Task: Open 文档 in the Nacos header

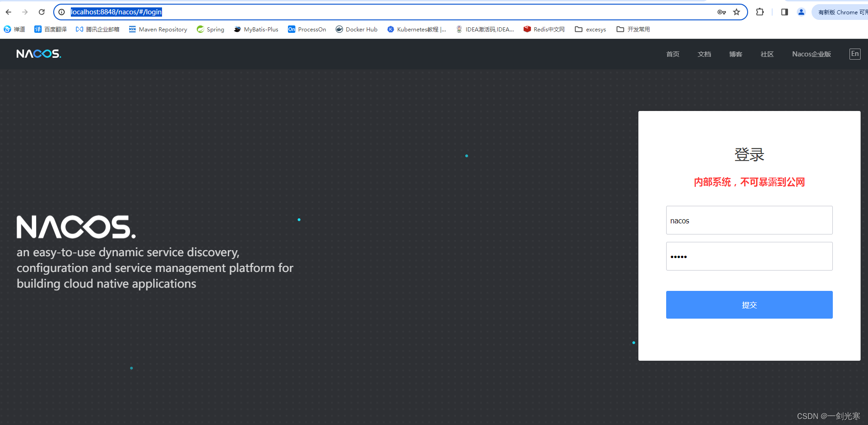Action: [x=704, y=54]
